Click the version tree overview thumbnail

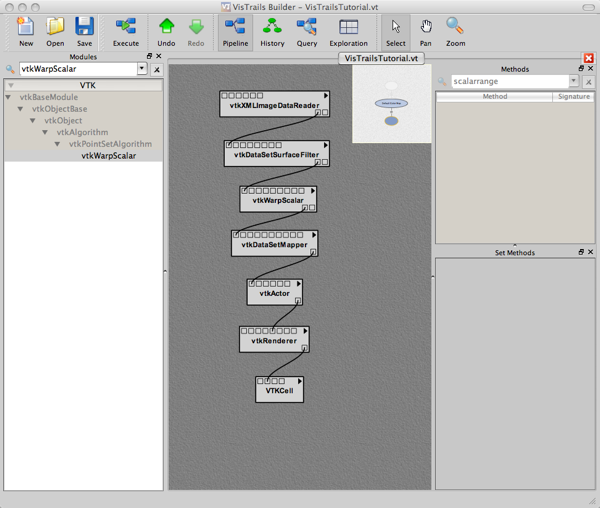(391, 104)
